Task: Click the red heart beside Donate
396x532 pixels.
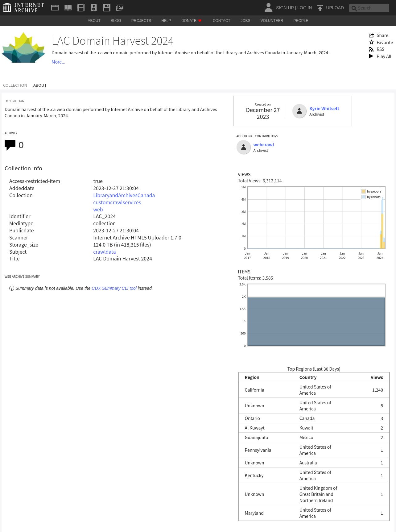Action: point(200,21)
